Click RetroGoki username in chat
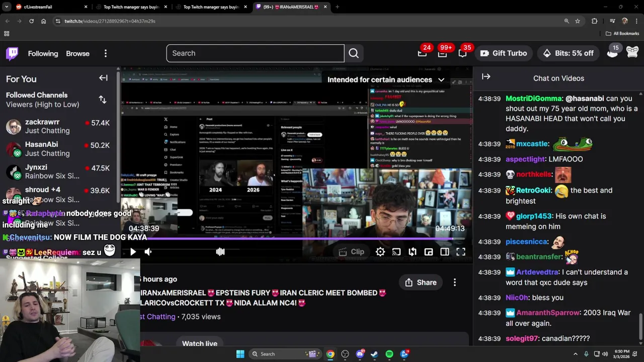The image size is (644, 362). pos(534,191)
